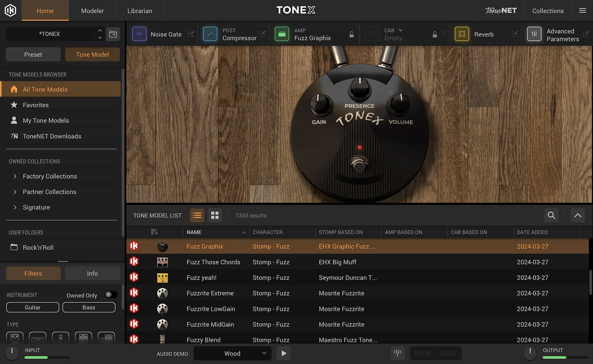Viewport: 593px width, 364px height.
Task: Switch to the Librarian tab
Action: tap(140, 10)
